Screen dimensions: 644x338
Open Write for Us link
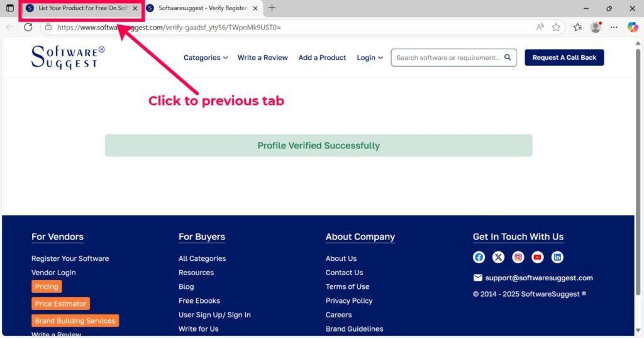[x=198, y=329]
